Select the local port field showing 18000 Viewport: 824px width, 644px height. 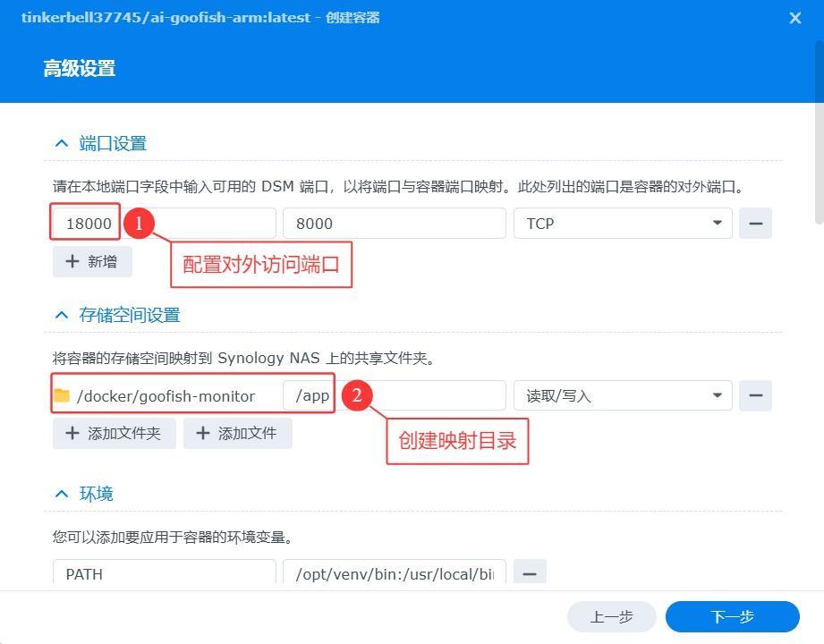point(85,223)
